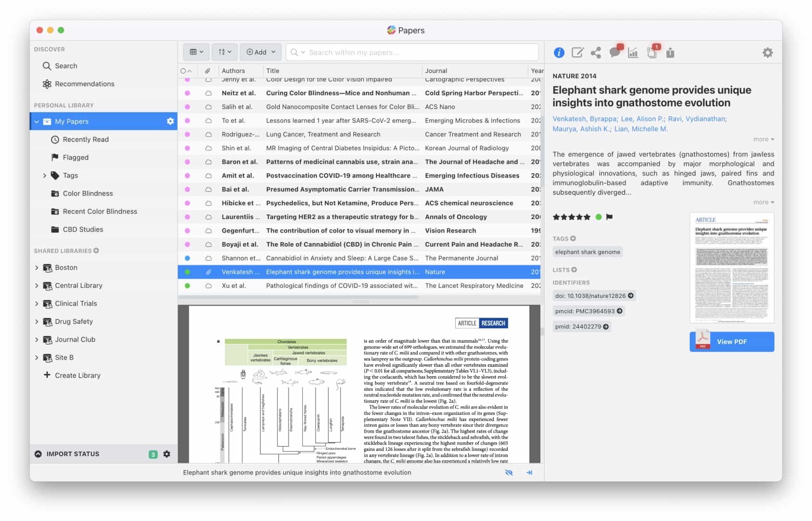Collapse the My Papers tree
Image resolution: width=812 pixels, height=521 pixels.
coord(37,122)
